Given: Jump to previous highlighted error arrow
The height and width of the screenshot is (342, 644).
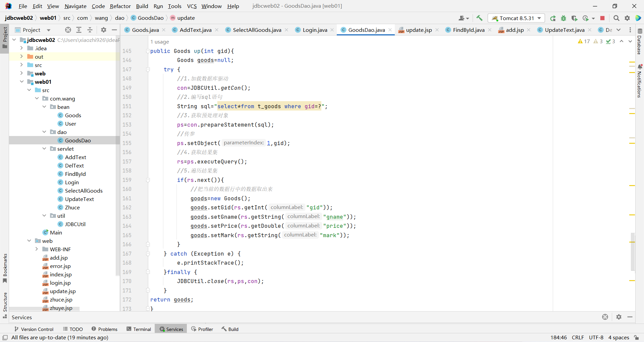Looking at the screenshot, I should pos(622,41).
